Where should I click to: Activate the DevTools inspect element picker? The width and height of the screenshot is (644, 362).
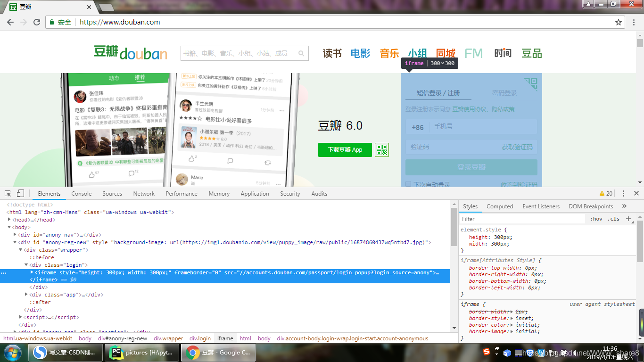pos(8,194)
